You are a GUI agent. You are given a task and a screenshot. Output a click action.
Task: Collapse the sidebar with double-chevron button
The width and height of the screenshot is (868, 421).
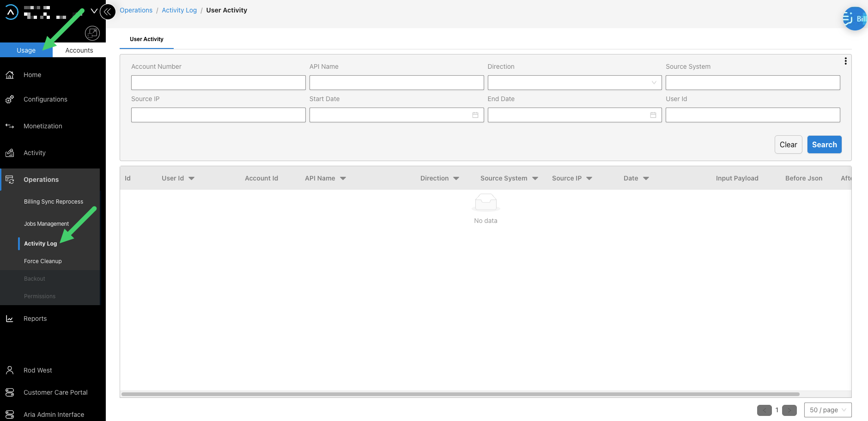[108, 12]
